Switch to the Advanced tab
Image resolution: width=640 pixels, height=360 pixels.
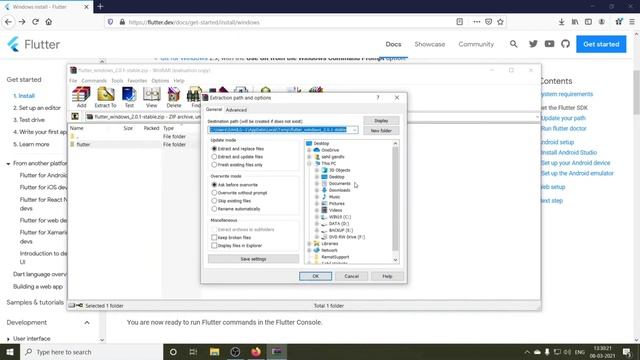coord(236,110)
